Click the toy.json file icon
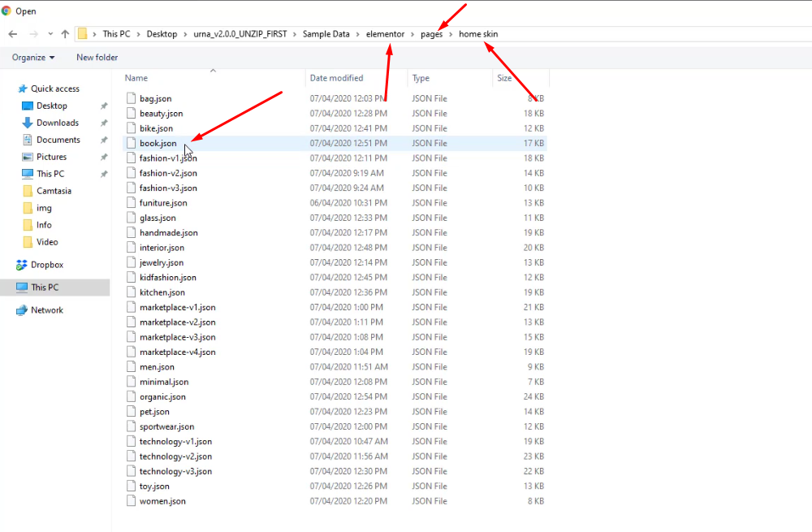This screenshot has width=812, height=532. click(x=132, y=487)
